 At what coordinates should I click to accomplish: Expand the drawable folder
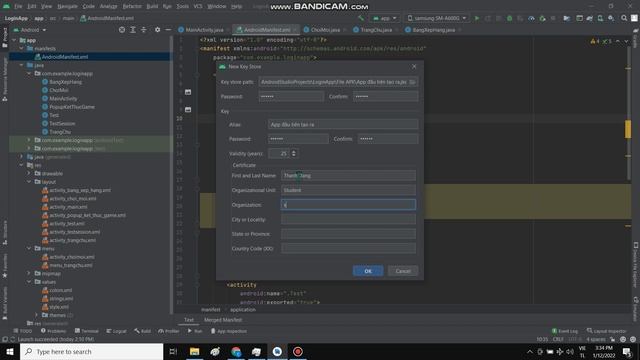coord(29,173)
